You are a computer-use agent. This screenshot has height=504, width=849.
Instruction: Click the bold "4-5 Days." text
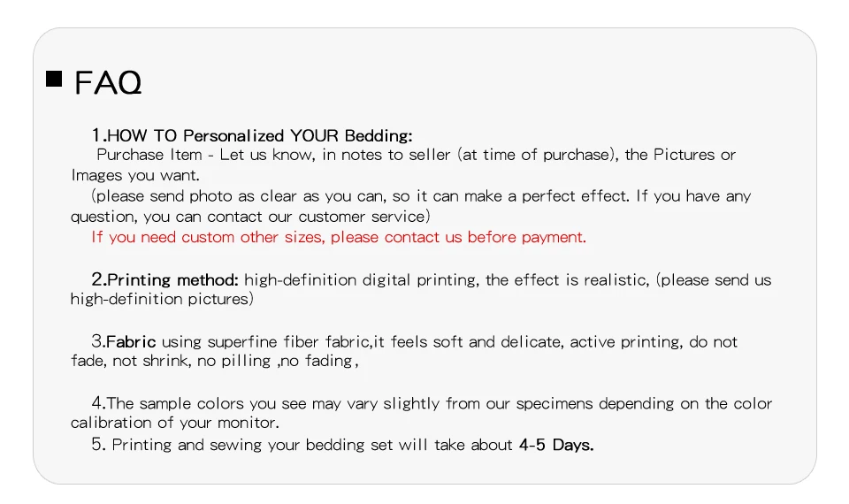555,445
